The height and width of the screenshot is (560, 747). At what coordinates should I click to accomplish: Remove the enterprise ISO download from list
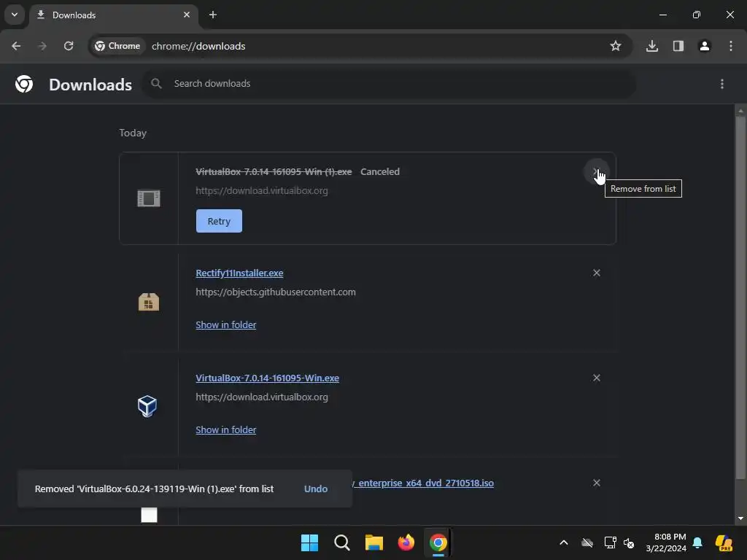point(597,483)
